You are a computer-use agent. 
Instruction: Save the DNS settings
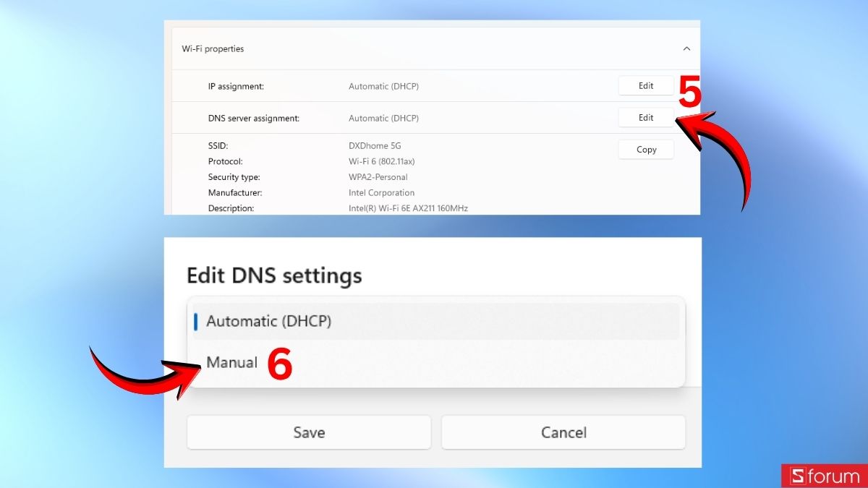click(309, 432)
